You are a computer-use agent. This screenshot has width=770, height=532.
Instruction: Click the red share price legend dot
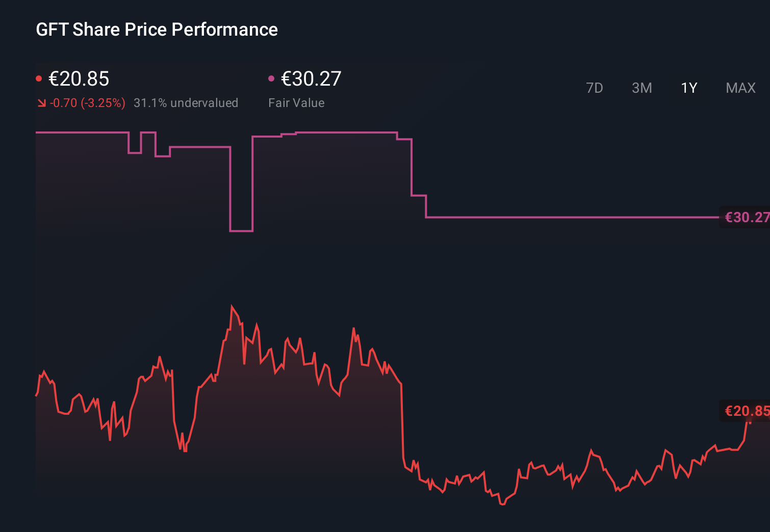(39, 77)
